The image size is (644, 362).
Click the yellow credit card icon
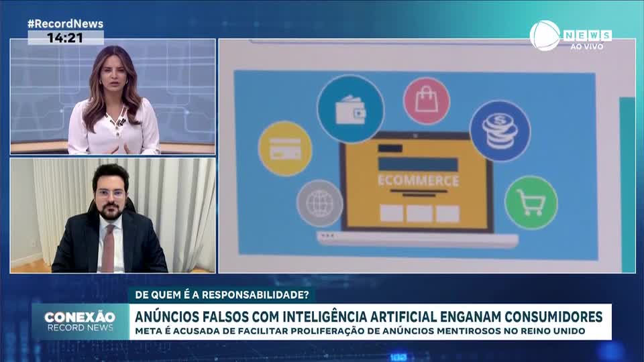(x=285, y=149)
